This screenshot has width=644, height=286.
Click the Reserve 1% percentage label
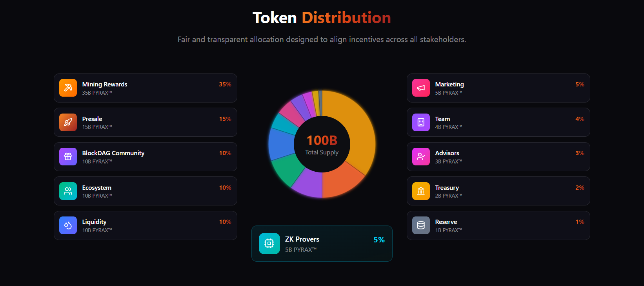[580, 222]
